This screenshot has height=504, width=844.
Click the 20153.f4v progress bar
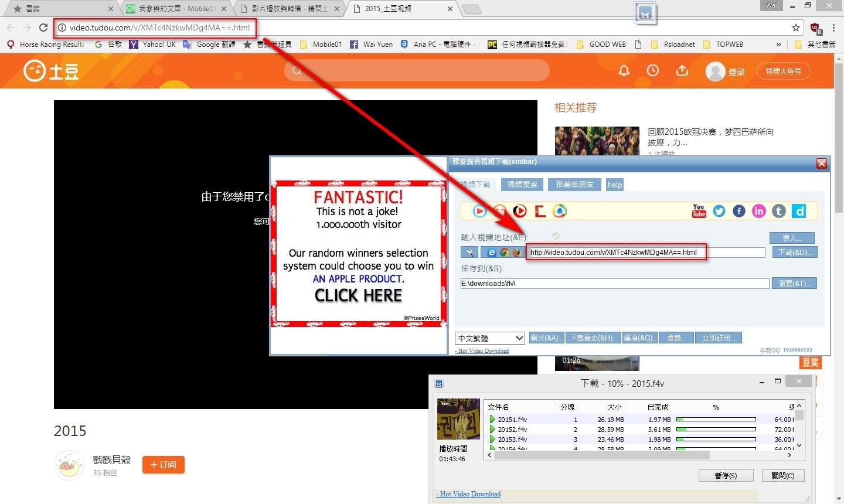point(716,440)
